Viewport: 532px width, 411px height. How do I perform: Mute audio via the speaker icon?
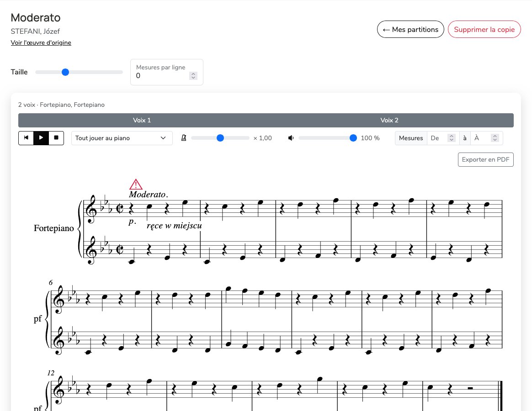tap(291, 138)
